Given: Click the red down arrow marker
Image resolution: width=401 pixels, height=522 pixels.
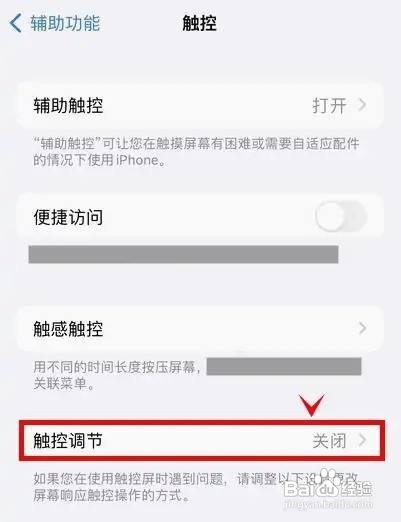Looking at the screenshot, I should pyautogui.click(x=311, y=405).
